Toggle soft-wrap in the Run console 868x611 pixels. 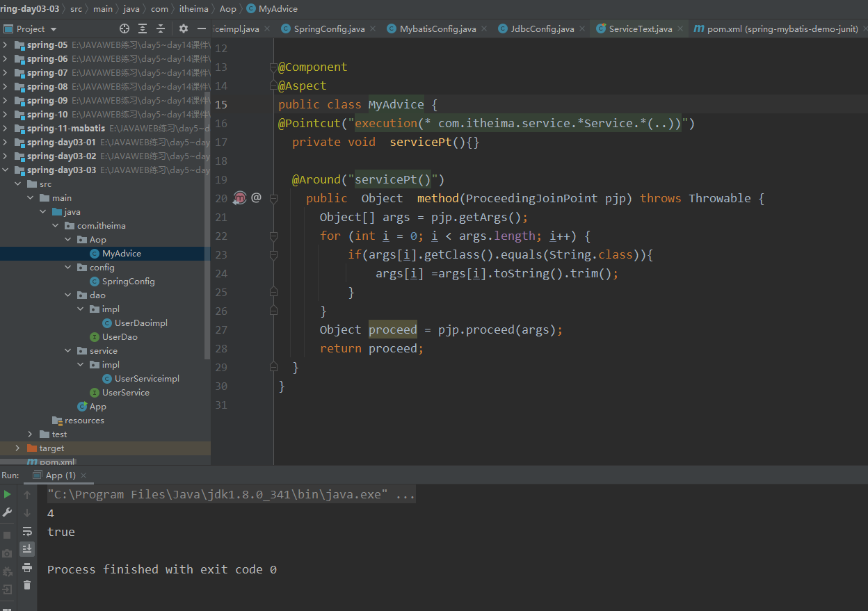coord(27,531)
